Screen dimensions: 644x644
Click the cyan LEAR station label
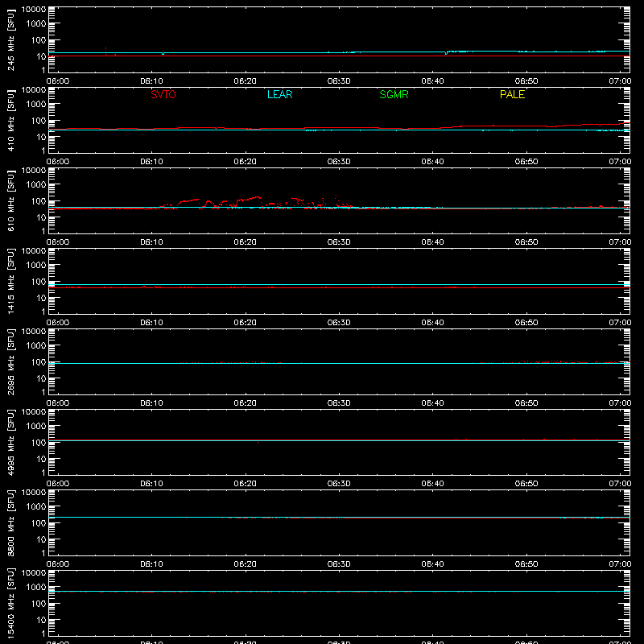click(x=279, y=94)
